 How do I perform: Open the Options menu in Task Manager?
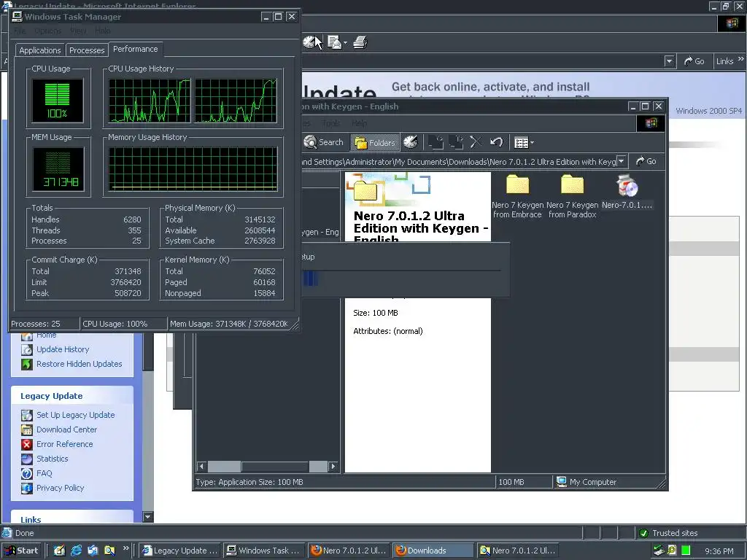pos(47,31)
